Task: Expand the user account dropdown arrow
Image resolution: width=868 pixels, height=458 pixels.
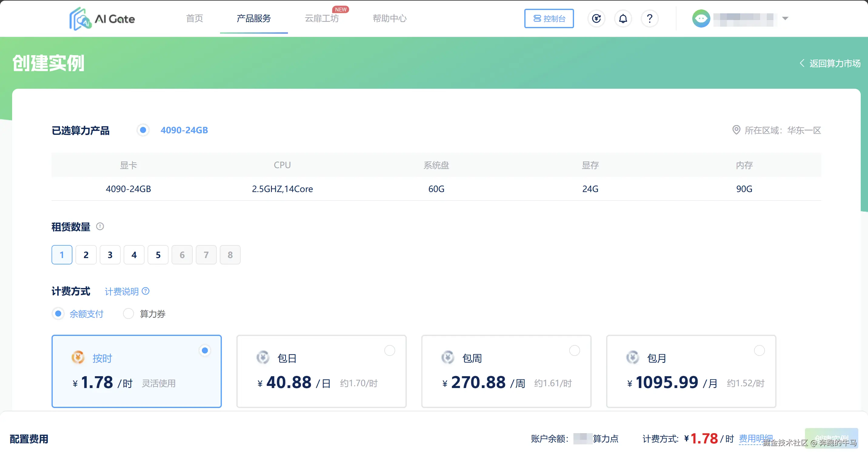Action: (x=785, y=18)
